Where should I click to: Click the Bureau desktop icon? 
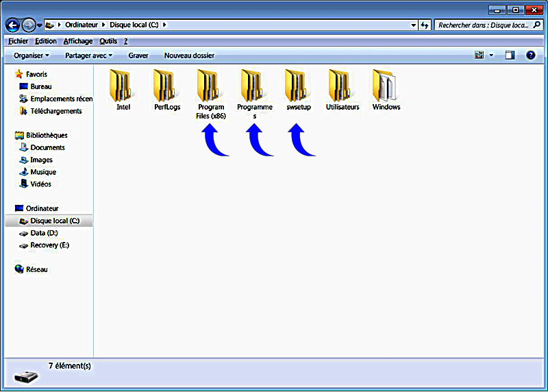23,86
